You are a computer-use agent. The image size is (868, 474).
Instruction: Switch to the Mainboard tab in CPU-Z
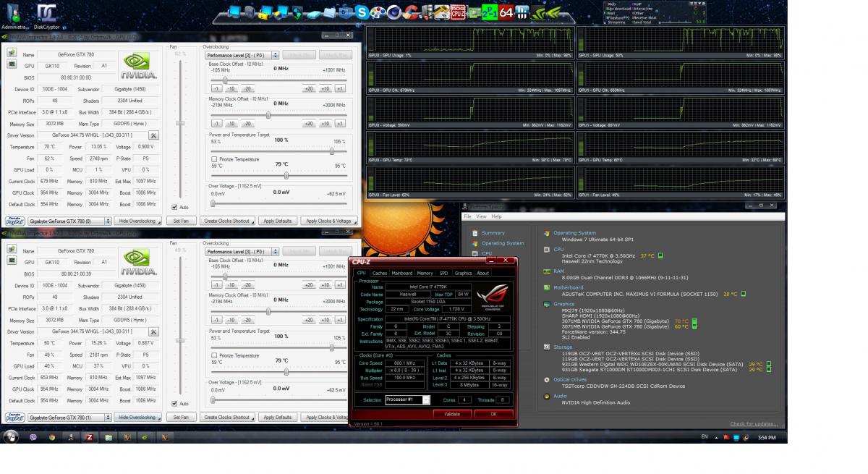click(x=401, y=273)
